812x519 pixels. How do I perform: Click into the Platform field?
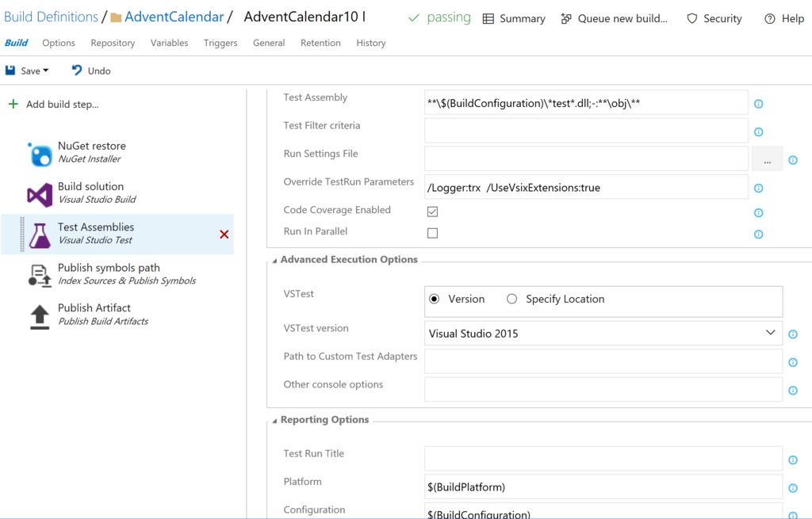click(x=603, y=487)
